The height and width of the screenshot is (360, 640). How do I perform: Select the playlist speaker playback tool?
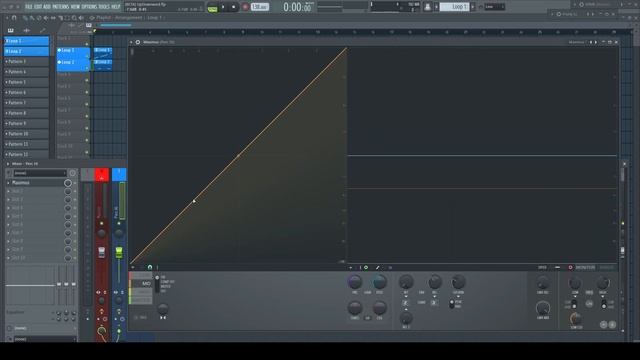81,18
